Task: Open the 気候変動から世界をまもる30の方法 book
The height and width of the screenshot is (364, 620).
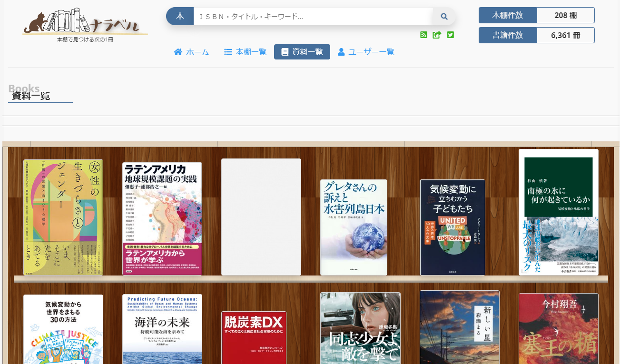Action: pyautogui.click(x=63, y=329)
